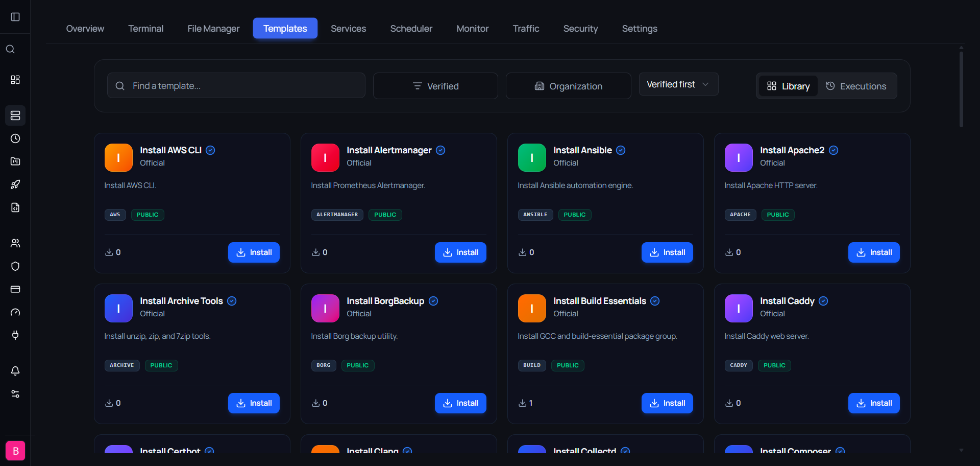The image size is (980, 466).
Task: Click the folder chart icon in sidebar
Action: (15, 161)
